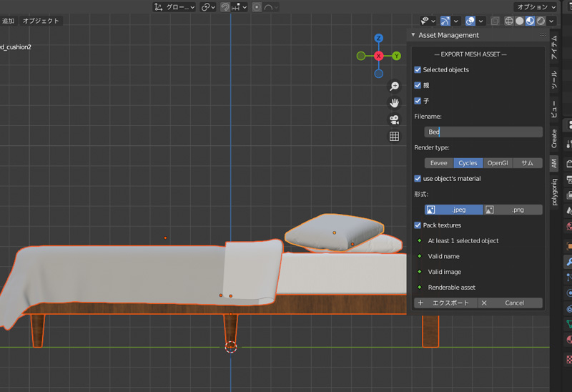This screenshot has width=572, height=392.
Task: Toggle the use object's material checkbox
Action: [x=418, y=178]
